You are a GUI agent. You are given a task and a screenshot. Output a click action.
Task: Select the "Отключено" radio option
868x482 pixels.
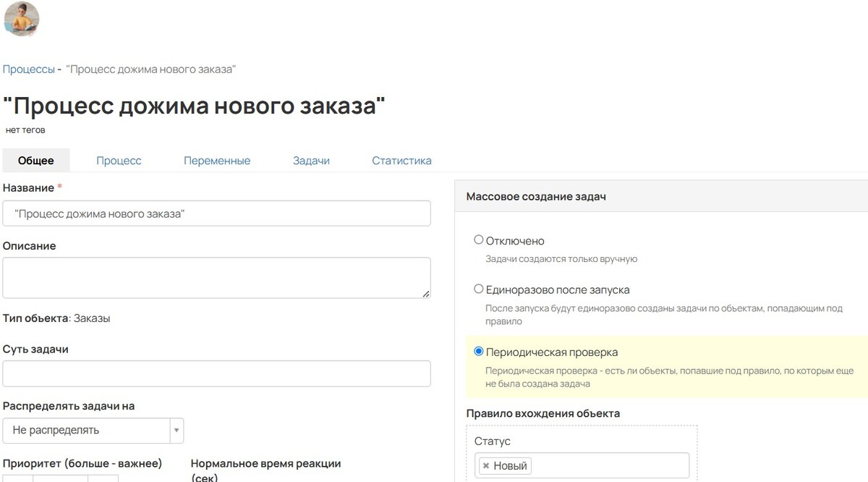click(x=478, y=240)
